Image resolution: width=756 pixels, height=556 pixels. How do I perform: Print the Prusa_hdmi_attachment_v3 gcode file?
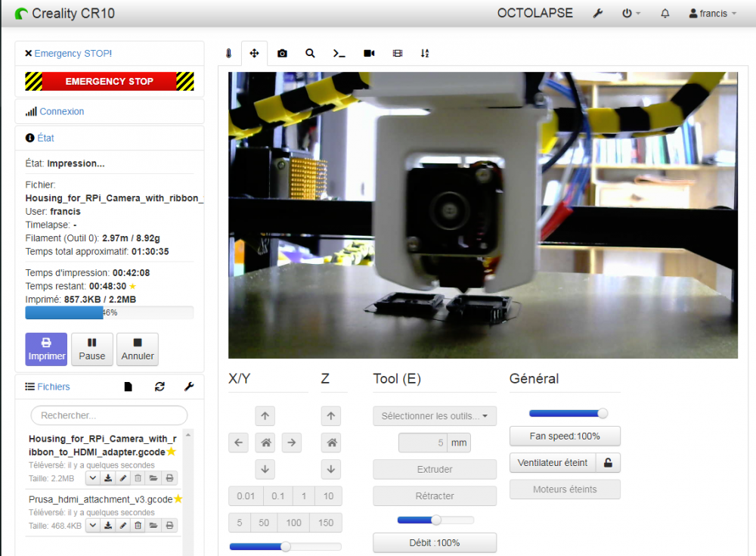coord(169,526)
